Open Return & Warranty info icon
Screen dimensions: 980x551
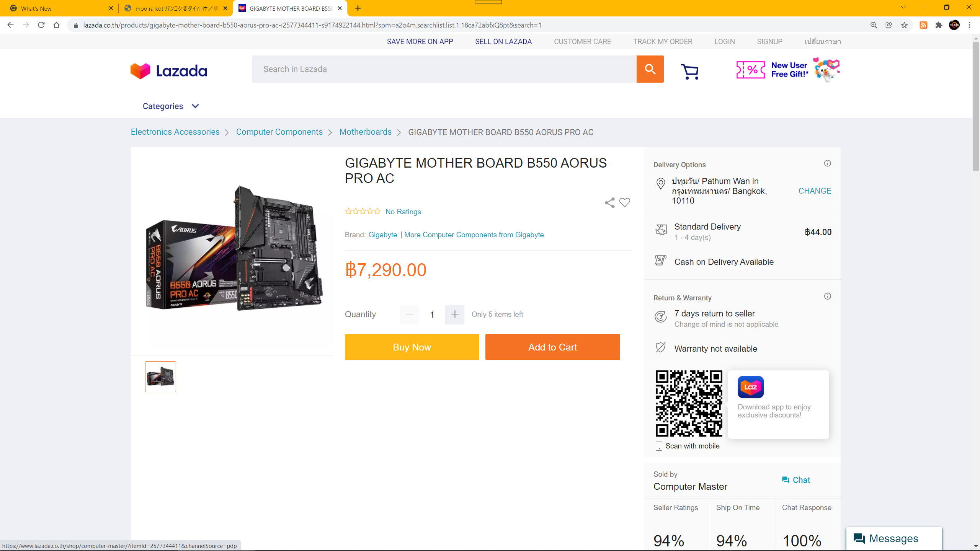click(827, 297)
